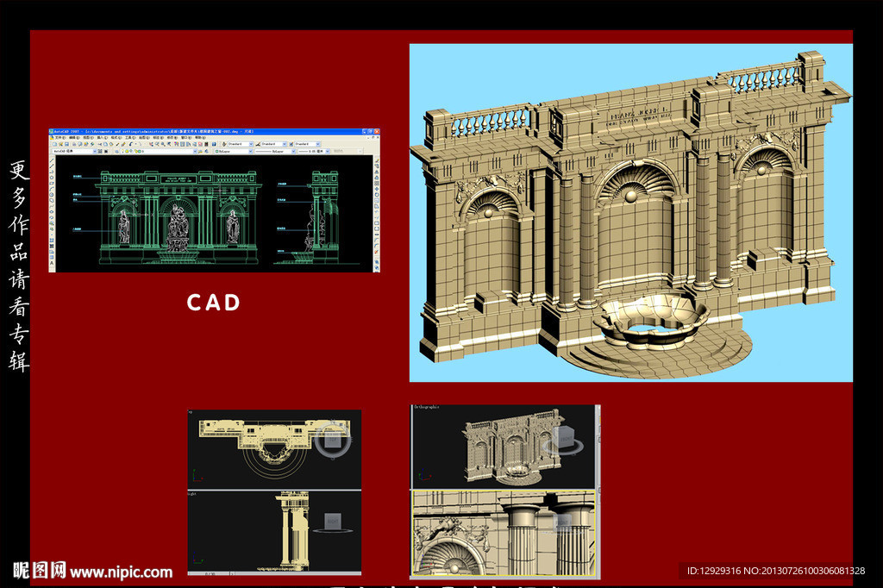Click the AutoCAD 2007 window title bar
883x588 pixels.
click(x=215, y=131)
